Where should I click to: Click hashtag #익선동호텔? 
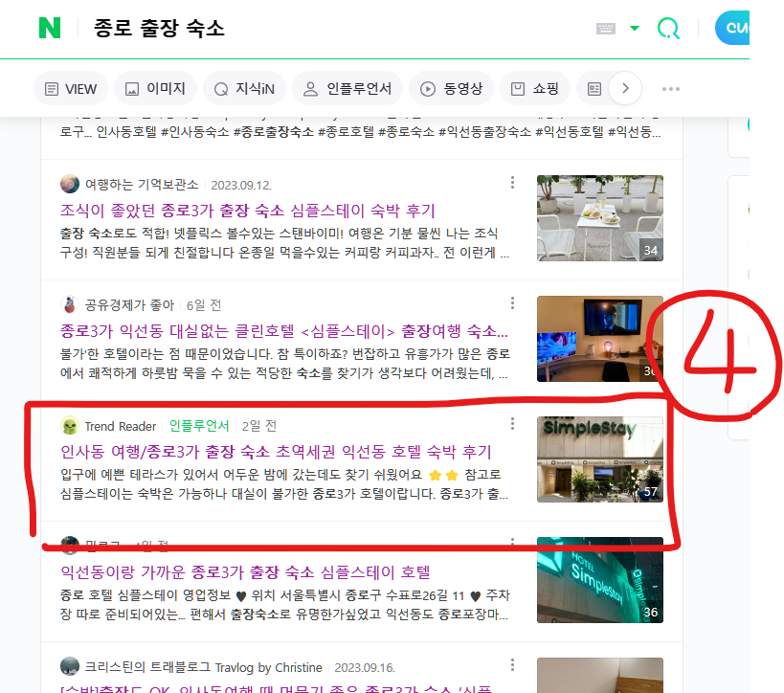[x=570, y=132]
